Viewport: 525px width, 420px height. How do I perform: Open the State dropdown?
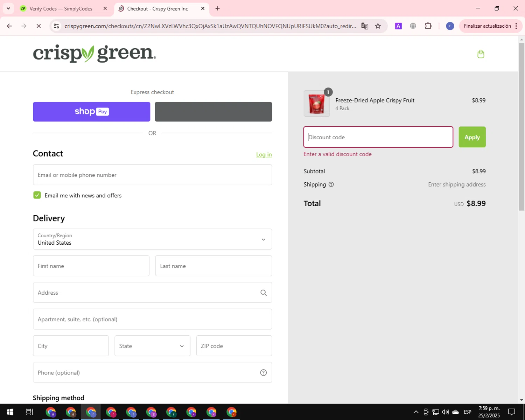click(152, 346)
